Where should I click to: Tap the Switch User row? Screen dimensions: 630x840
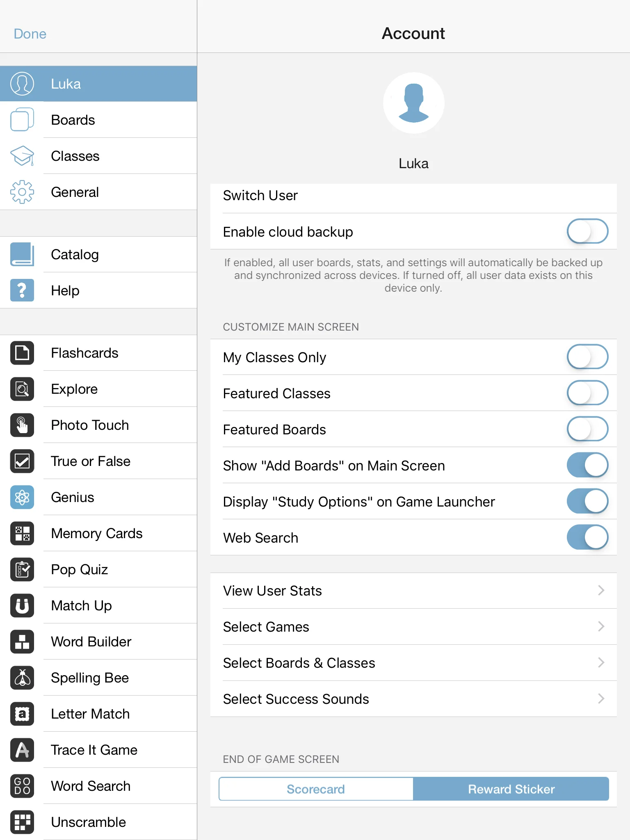pos(413,196)
